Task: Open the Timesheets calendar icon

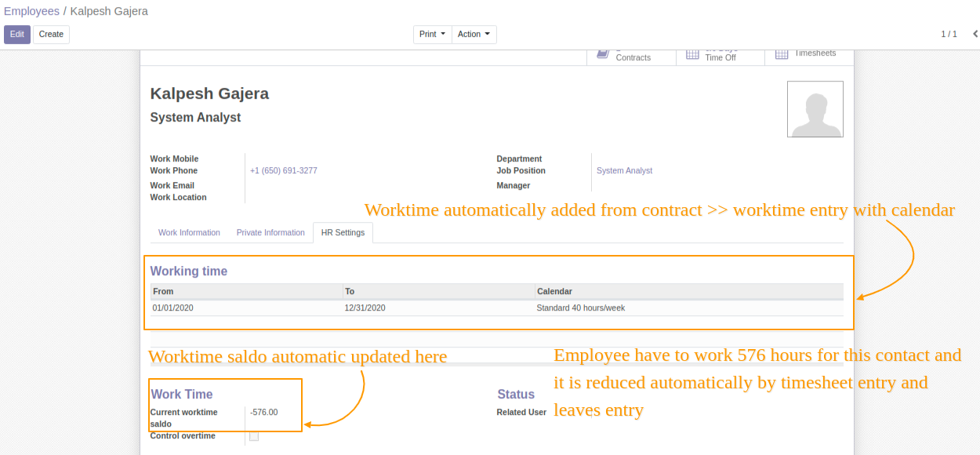Action: click(x=782, y=54)
